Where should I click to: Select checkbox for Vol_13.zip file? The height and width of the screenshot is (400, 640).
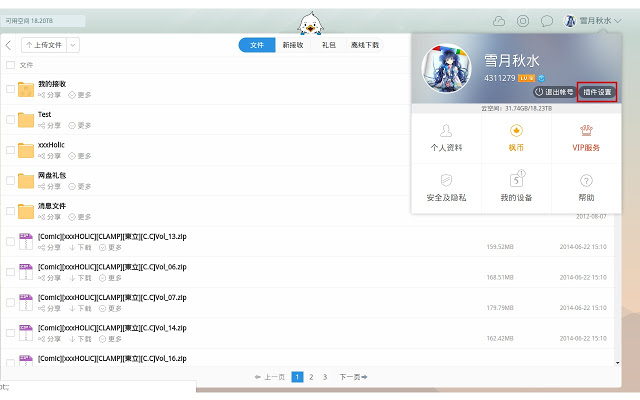point(10,241)
